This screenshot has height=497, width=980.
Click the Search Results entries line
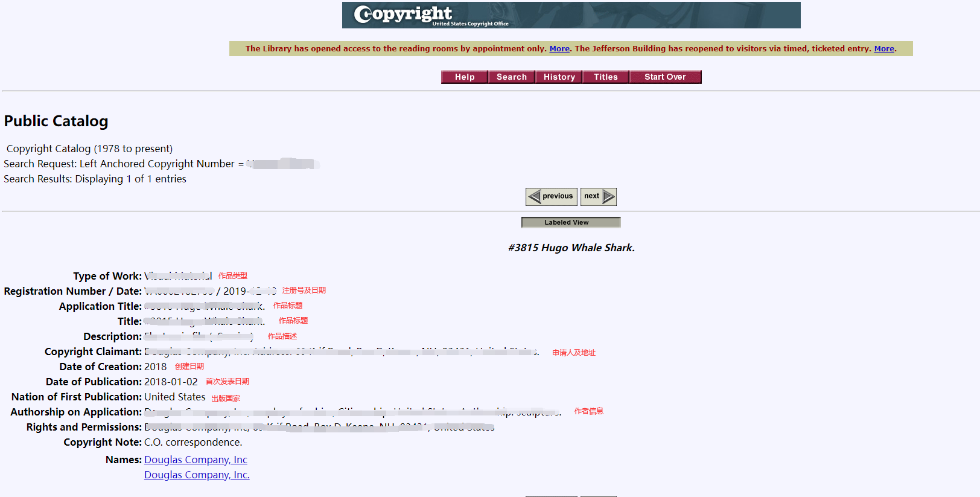click(95, 179)
